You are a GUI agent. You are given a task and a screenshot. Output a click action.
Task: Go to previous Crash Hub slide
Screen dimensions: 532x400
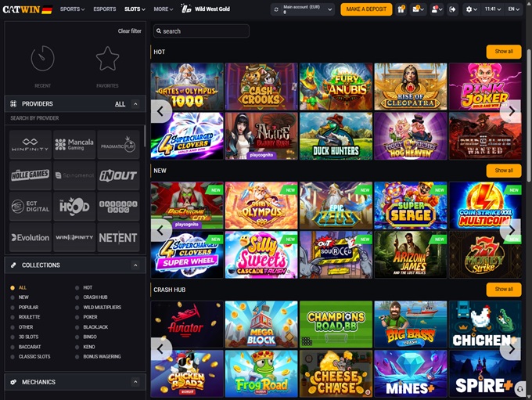pyautogui.click(x=160, y=348)
